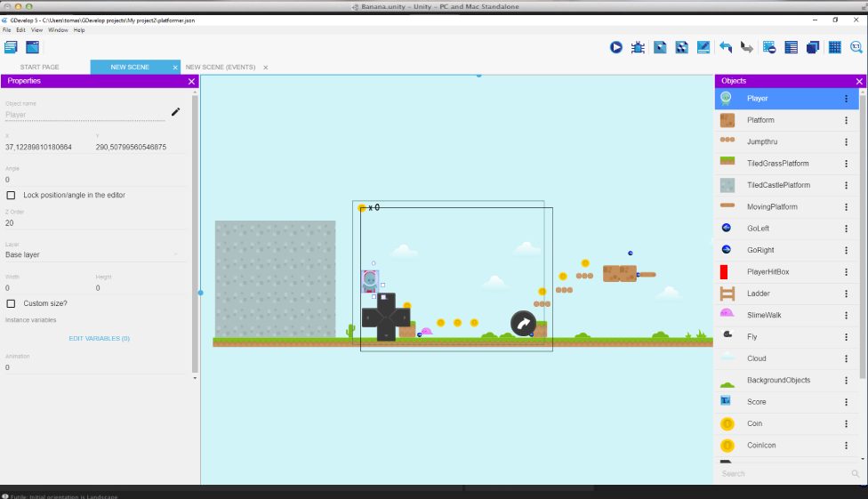The height and width of the screenshot is (499, 868).
Task: Click the Animation value field
Action: (92, 367)
